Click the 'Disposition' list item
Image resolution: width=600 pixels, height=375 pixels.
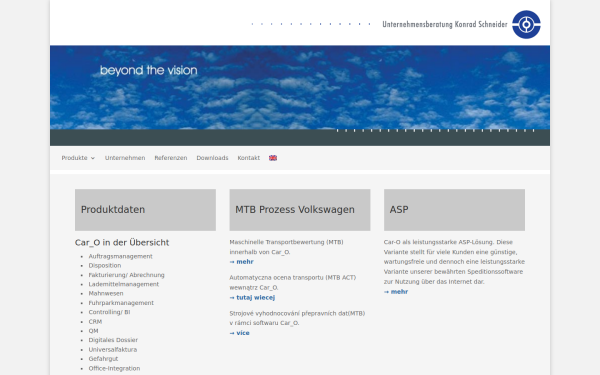pos(105,266)
